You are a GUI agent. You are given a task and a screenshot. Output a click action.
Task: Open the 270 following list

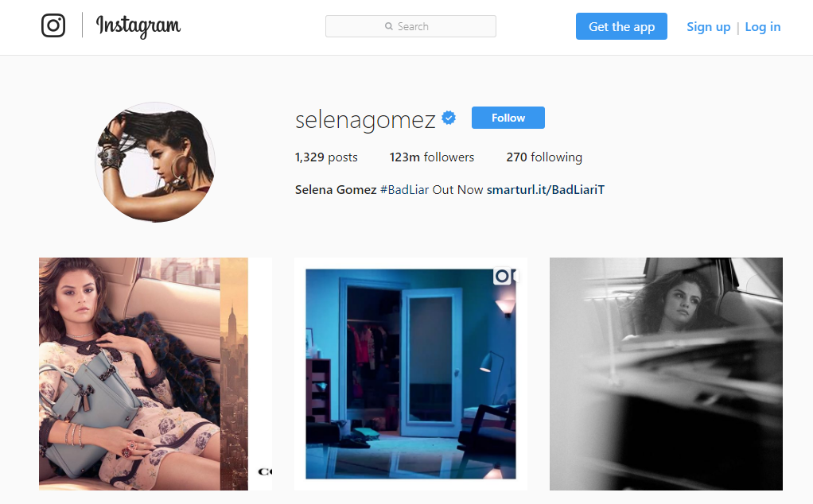(544, 157)
